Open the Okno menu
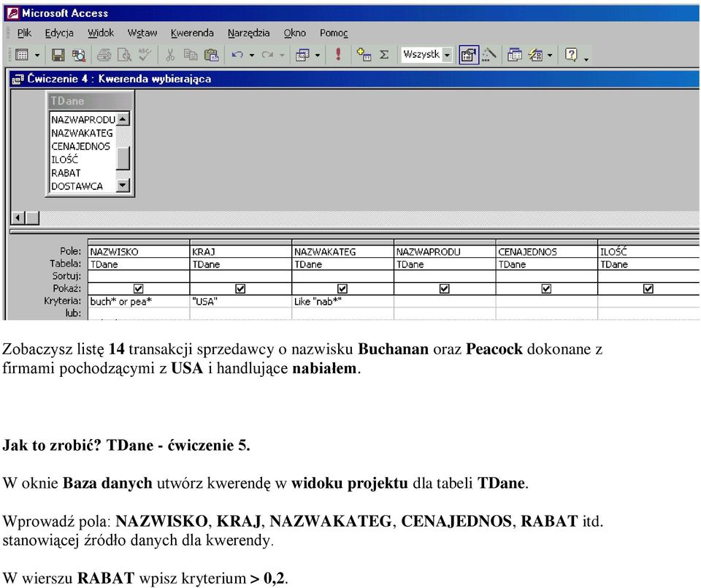This screenshot has width=701, height=588. pyautogui.click(x=294, y=33)
